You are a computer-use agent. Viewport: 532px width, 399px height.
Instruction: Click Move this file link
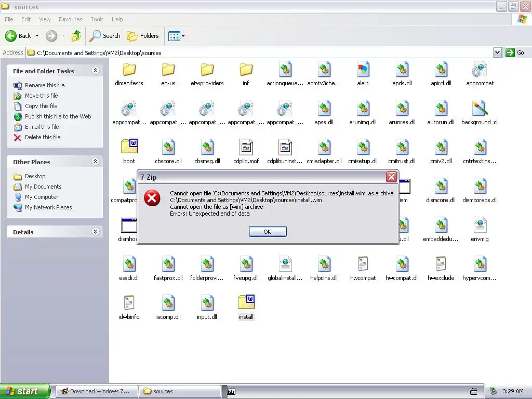(x=42, y=96)
